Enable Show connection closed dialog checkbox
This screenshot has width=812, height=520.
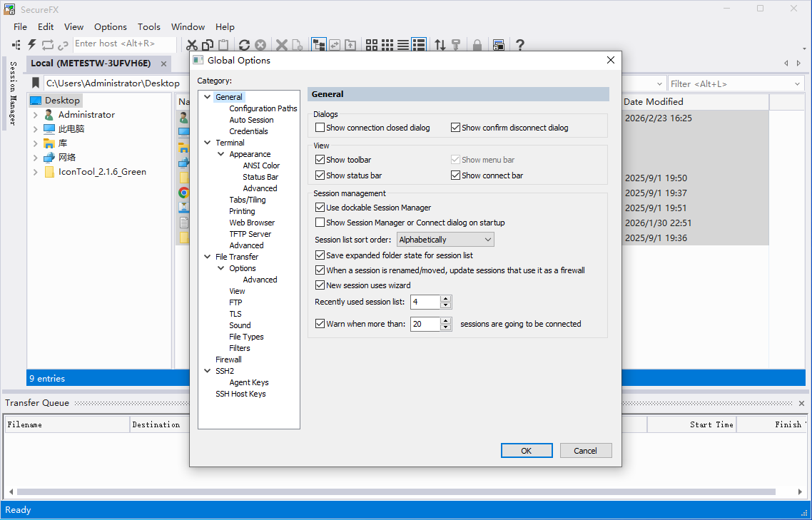(320, 128)
